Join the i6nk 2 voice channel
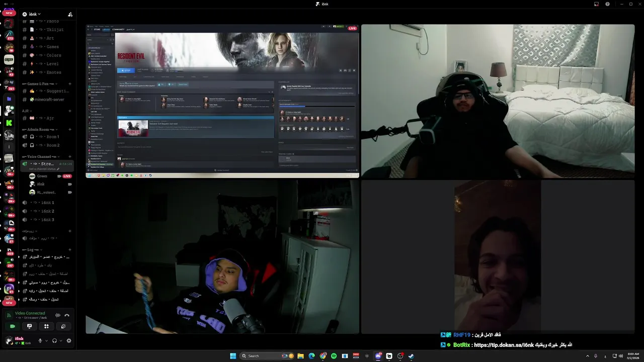Screen dimensions: 644x362 47,211
